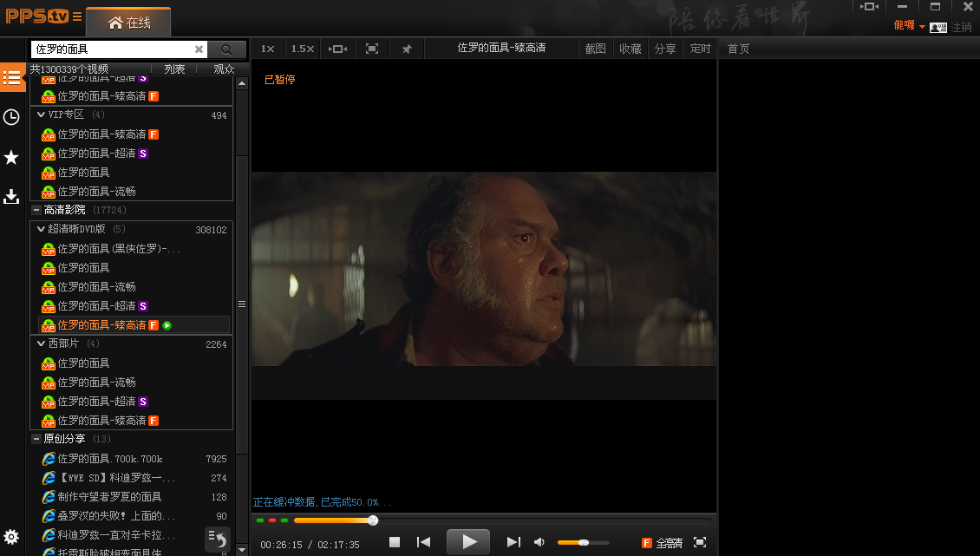The width and height of the screenshot is (980, 556).
Task: Click the 00:26:15 / 02:17:35 time display
Action: point(310,545)
